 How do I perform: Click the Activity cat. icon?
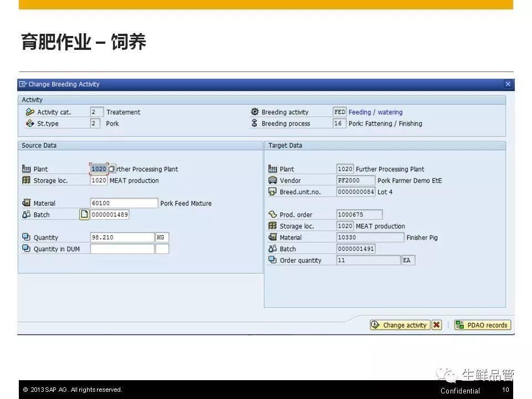pos(30,112)
